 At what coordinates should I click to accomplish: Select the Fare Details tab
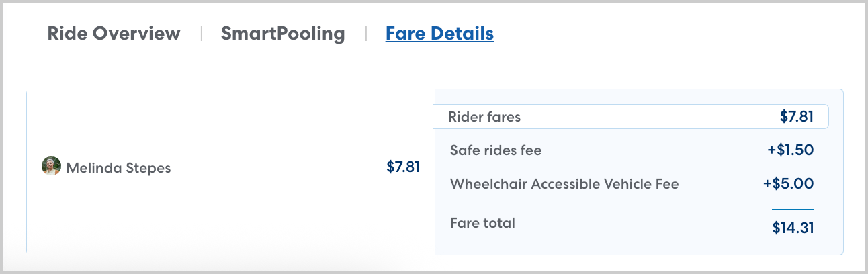(x=439, y=34)
